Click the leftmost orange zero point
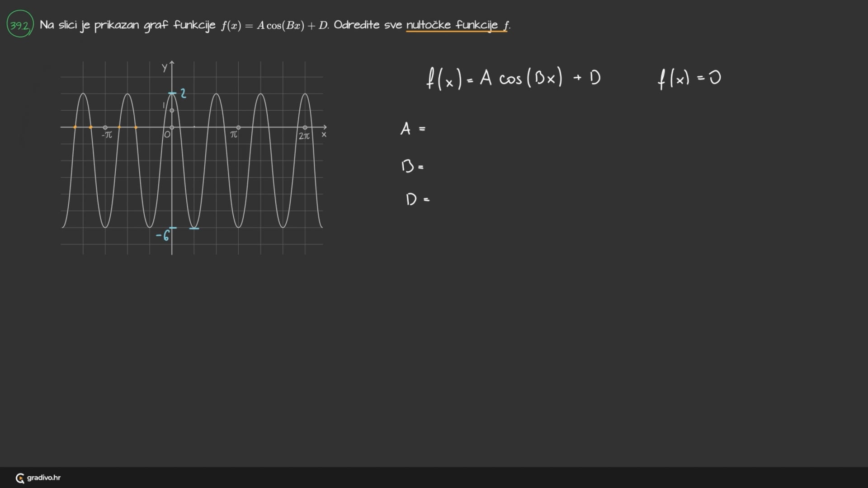 pos(75,127)
